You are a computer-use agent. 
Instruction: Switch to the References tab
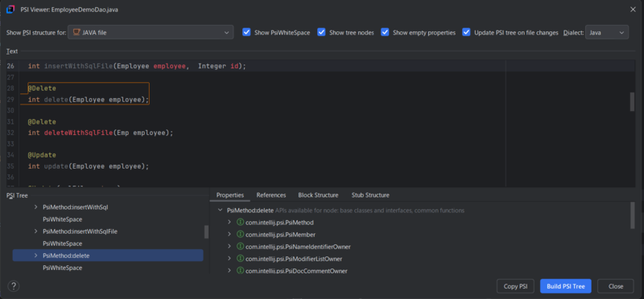coord(271,195)
